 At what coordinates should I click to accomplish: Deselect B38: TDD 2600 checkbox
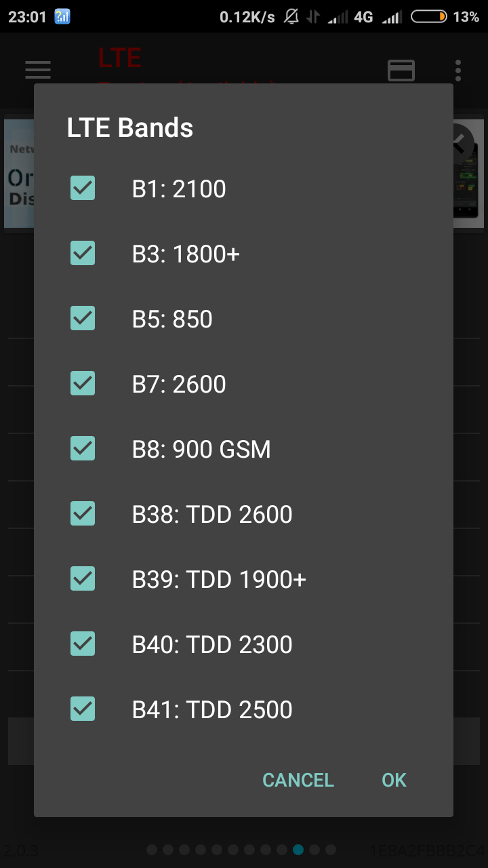click(x=83, y=514)
